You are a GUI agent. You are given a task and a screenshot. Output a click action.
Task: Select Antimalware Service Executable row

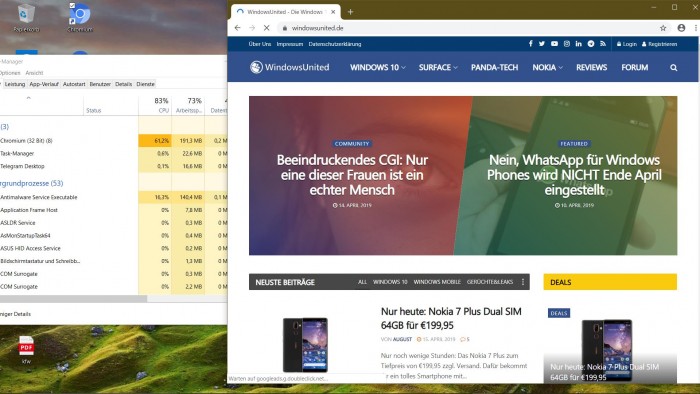click(113, 197)
